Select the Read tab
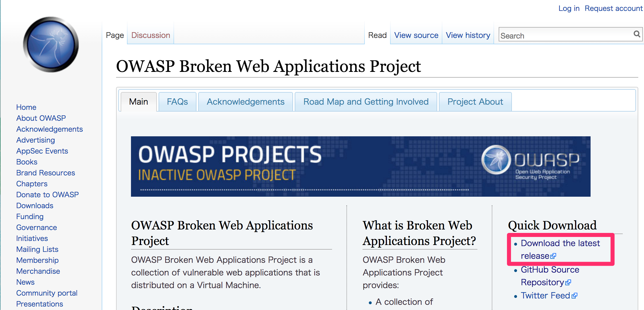644x310 pixels. [377, 35]
